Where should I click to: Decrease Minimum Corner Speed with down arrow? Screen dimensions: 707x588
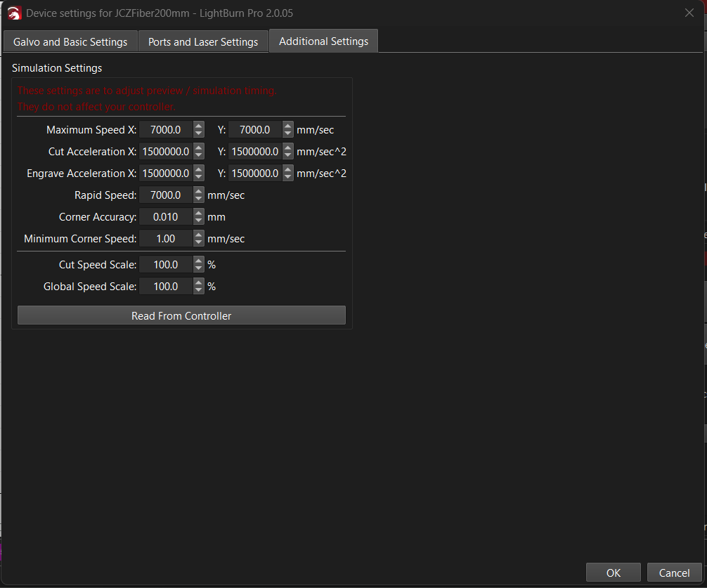[199, 242]
